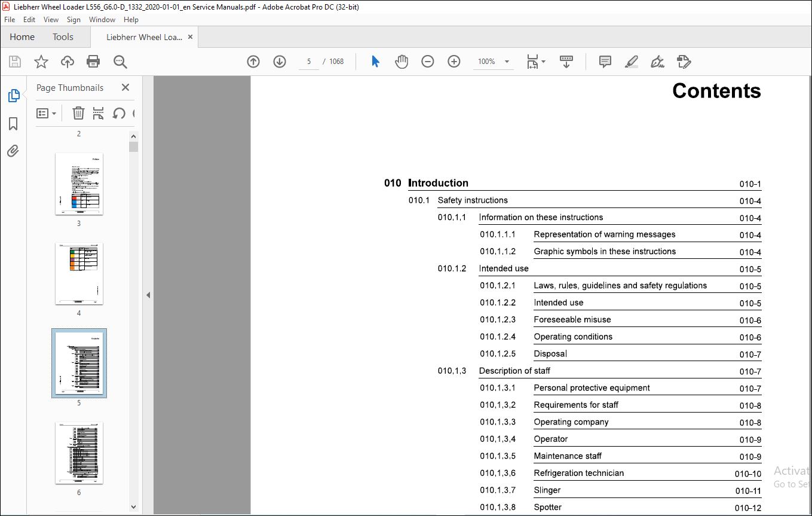Close the Liebherr Wheel Loader tab
The width and height of the screenshot is (812, 516).
pyautogui.click(x=190, y=37)
